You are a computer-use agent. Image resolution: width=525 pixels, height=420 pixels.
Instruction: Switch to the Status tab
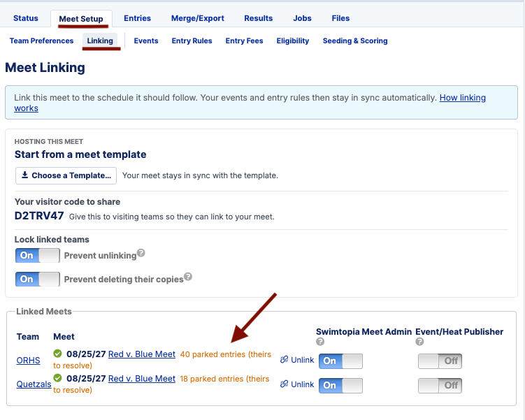(x=26, y=18)
